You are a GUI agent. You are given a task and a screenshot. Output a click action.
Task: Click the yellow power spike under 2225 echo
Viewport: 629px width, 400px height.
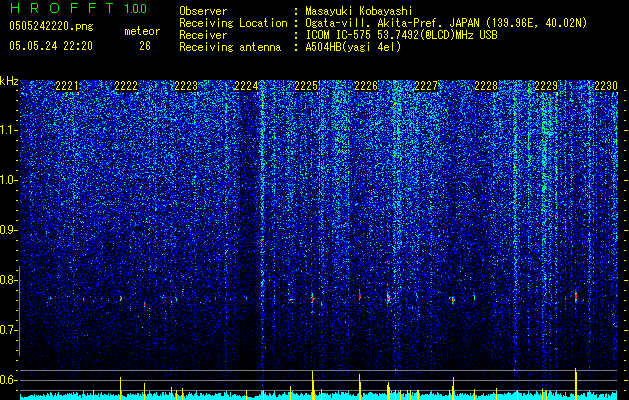tap(312, 385)
